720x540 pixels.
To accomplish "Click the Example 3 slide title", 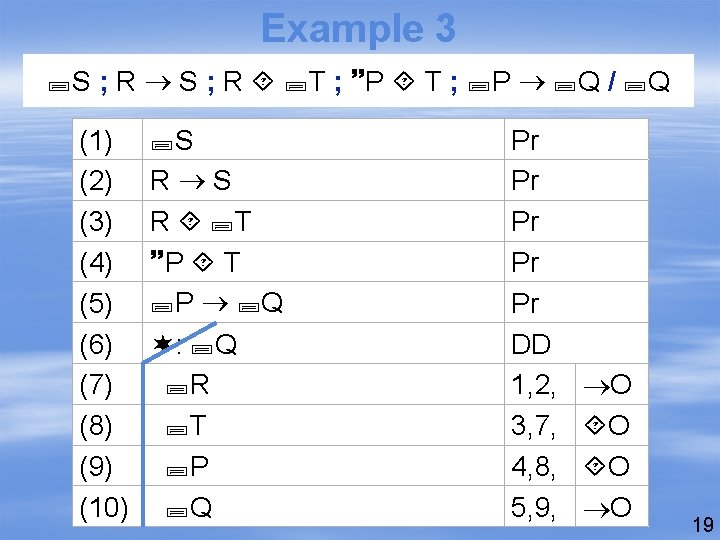I will (x=359, y=28).
